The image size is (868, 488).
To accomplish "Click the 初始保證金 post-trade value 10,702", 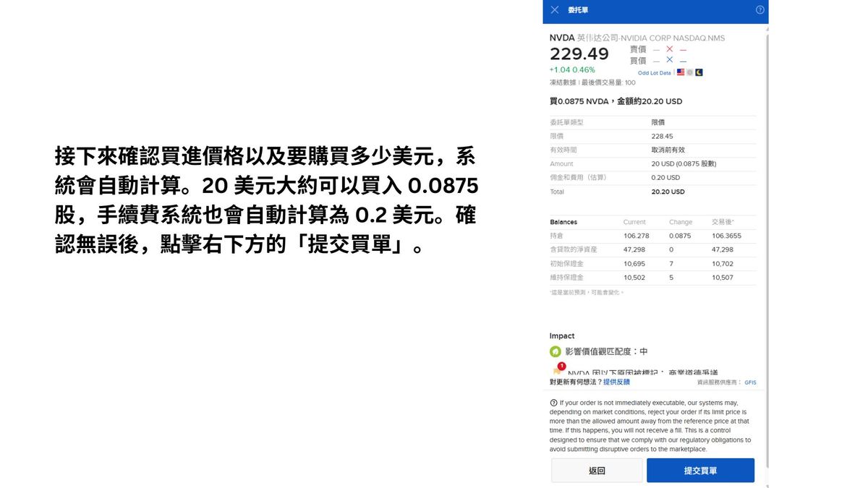I will [723, 264].
